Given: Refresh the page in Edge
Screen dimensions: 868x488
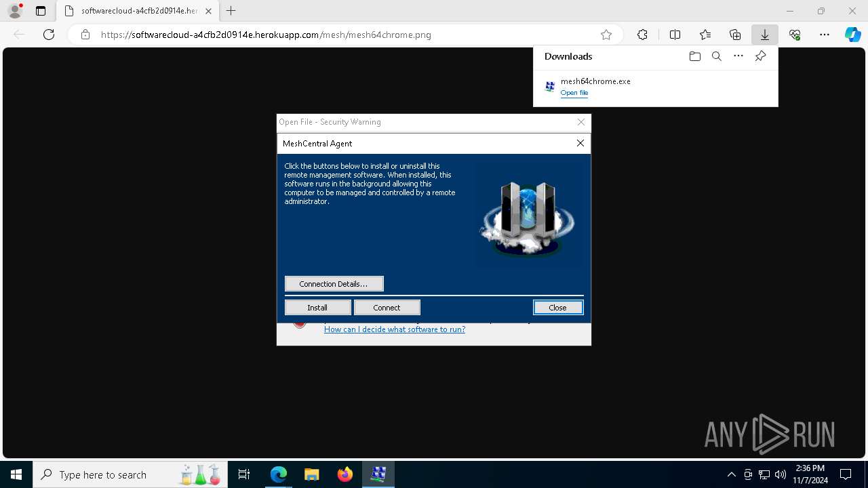Looking at the screenshot, I should (49, 35).
